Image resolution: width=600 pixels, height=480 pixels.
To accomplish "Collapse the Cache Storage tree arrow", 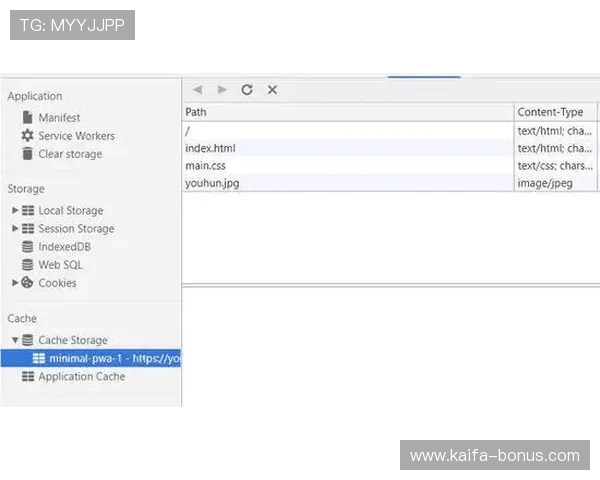I will click(15, 341).
